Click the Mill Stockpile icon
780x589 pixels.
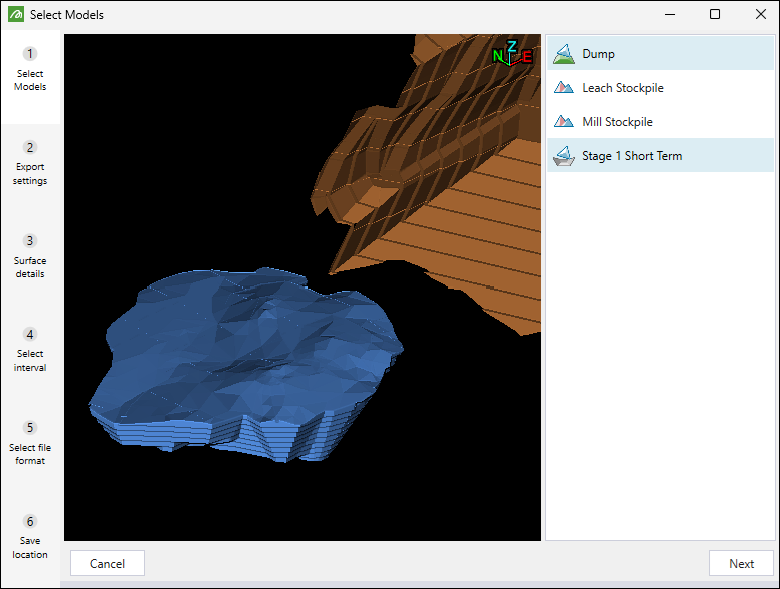565,122
